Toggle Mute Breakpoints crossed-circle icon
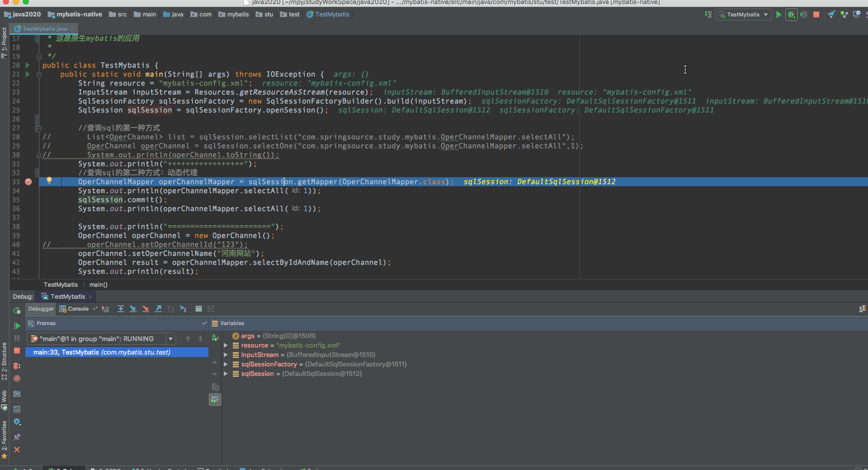This screenshot has width=868, height=470. (17, 378)
